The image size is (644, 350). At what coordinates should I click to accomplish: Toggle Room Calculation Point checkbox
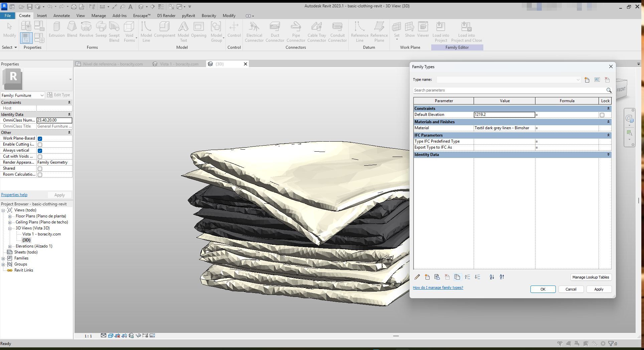[40, 175]
